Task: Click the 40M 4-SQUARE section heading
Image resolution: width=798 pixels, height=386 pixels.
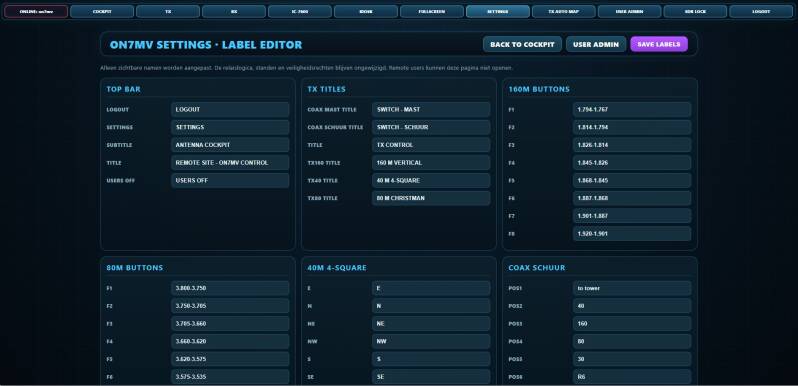Action: [337, 268]
